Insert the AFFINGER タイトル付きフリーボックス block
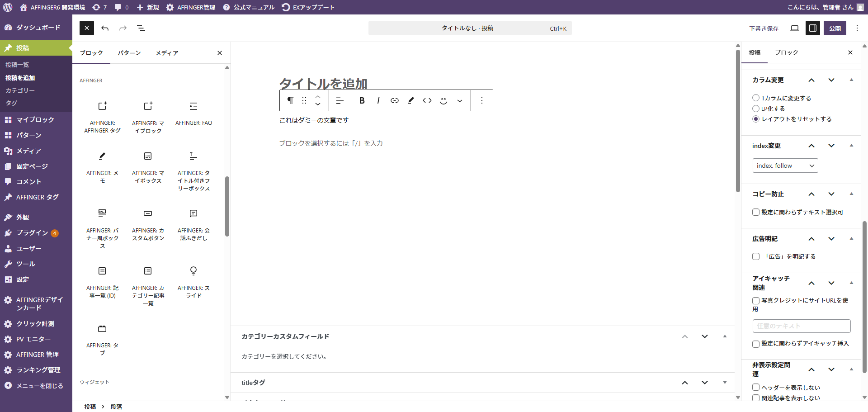 (x=193, y=171)
